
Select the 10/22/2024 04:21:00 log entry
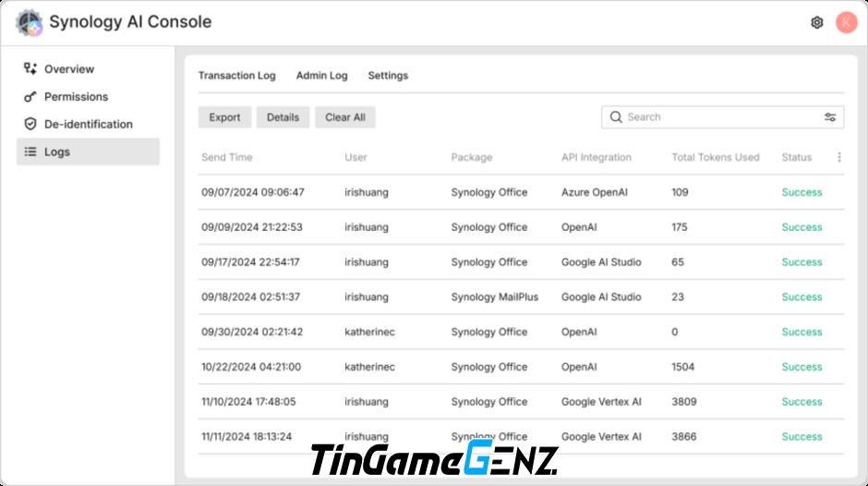click(x=521, y=367)
